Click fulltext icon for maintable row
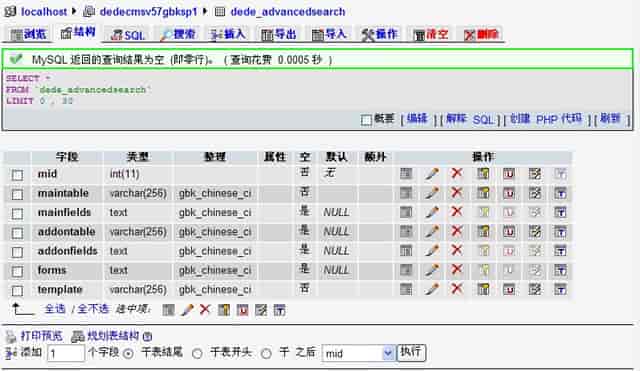 point(560,193)
